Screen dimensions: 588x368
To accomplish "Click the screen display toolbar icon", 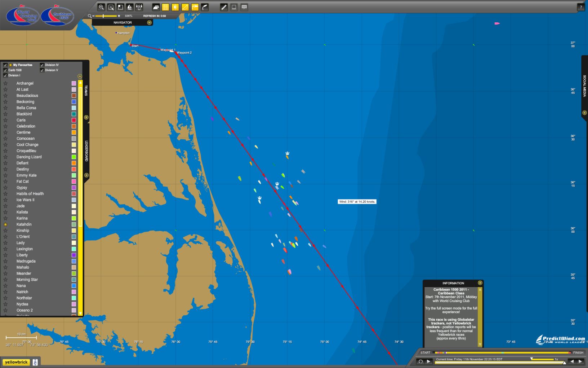I will [x=234, y=7].
